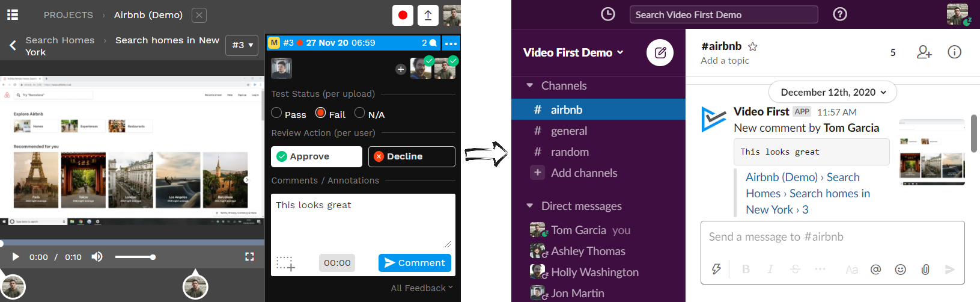980x302 pixels.
Task: Select the N/A radio button
Action: 359,112
